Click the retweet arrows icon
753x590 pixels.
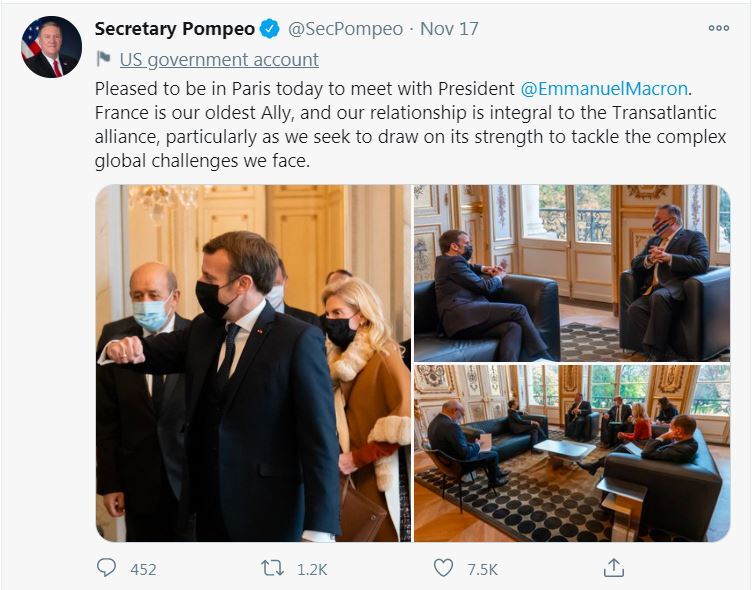[x=272, y=568]
